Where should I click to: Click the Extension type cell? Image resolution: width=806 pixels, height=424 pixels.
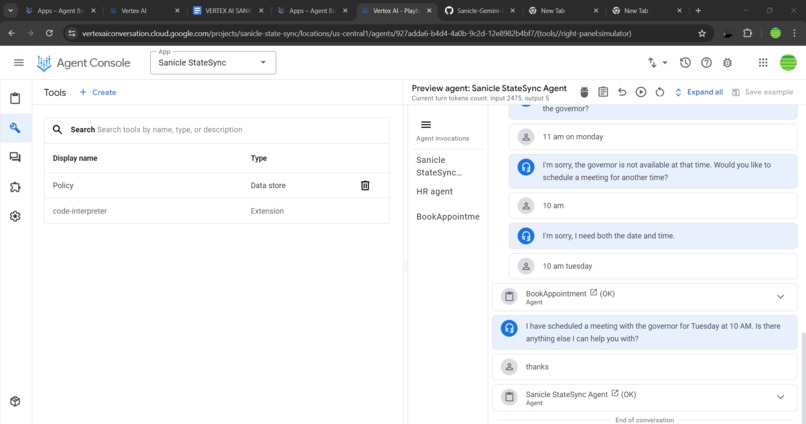point(267,211)
